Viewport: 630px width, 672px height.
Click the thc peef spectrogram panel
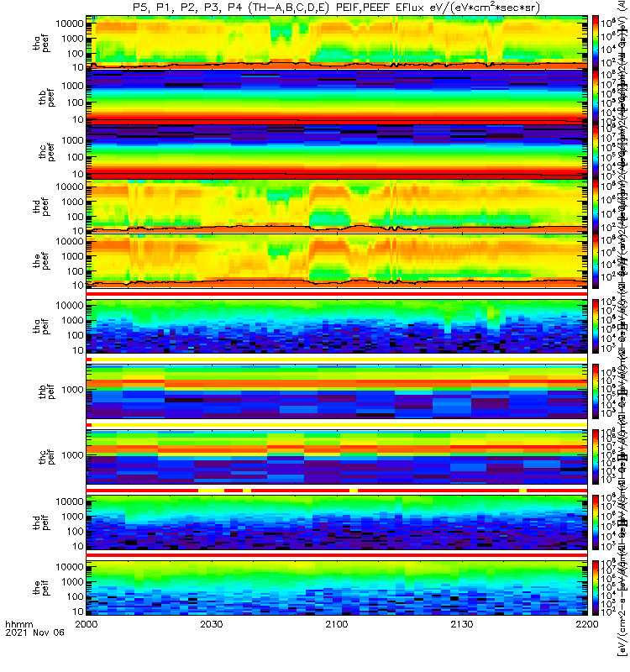337,151
